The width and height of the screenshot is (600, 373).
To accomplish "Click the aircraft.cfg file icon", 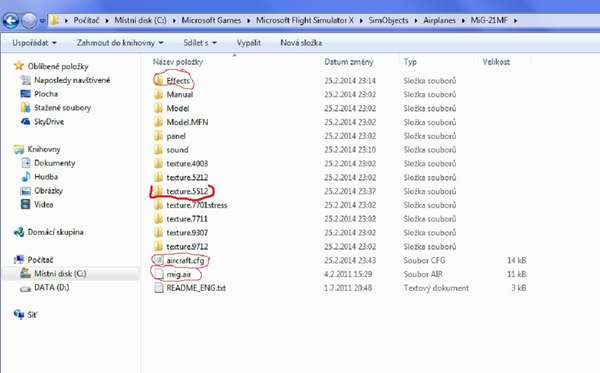I will (x=158, y=260).
